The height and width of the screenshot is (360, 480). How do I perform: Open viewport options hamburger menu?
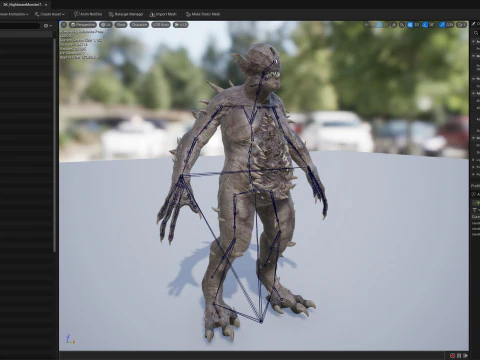click(64, 25)
